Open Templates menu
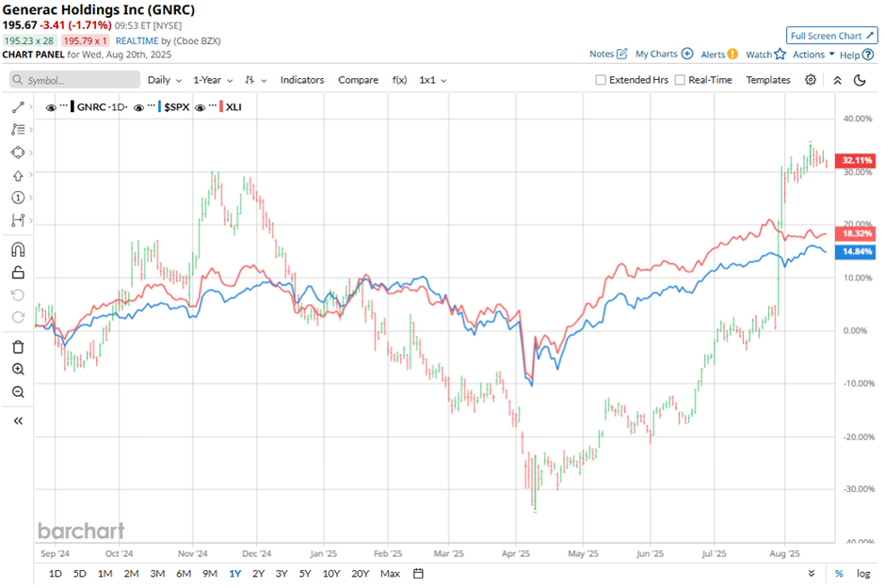Image resolution: width=885 pixels, height=588 pixels. [x=768, y=80]
